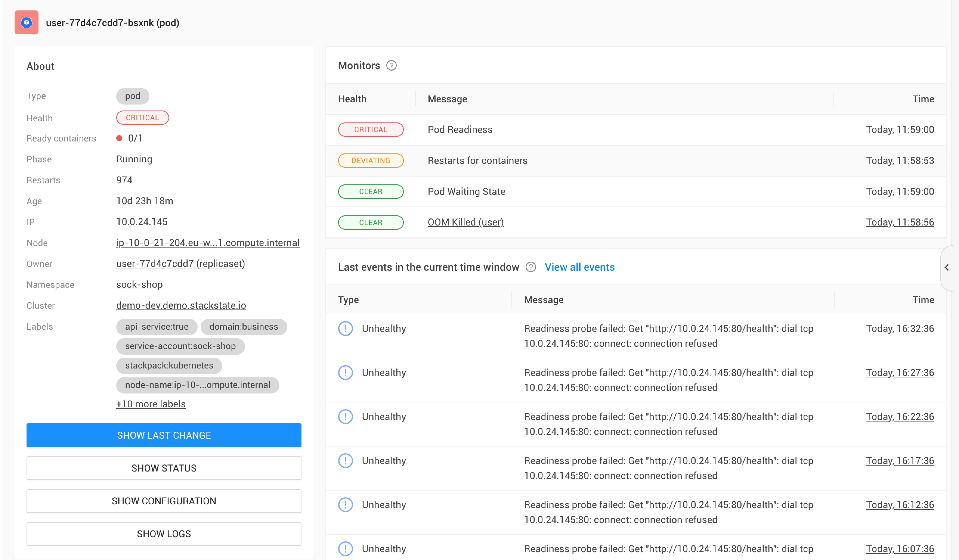This screenshot has height=560, width=959.
Task: Click the Phase value Running
Action: (x=134, y=159)
